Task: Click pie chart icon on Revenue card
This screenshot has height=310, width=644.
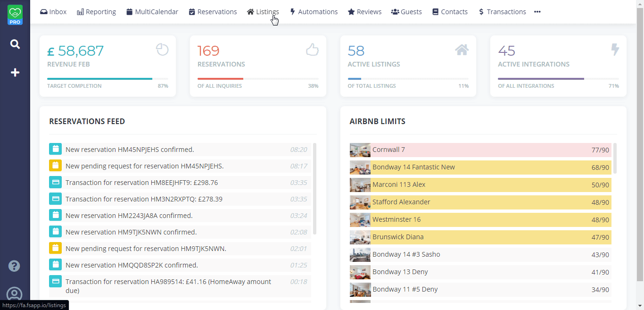Action: [162, 50]
